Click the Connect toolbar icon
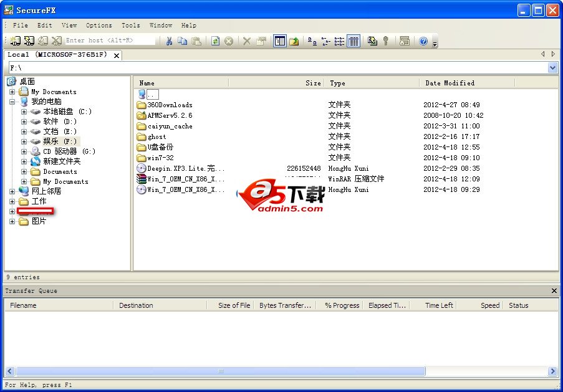Screen dimensions: 563x392 click(x=14, y=41)
